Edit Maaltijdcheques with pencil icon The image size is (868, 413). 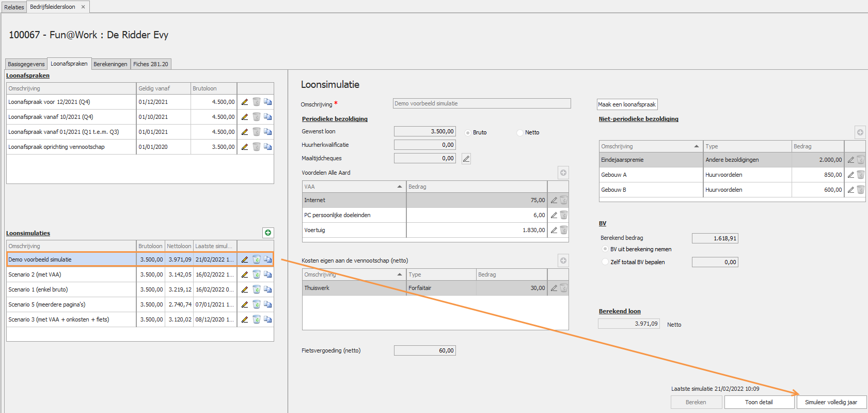466,159
